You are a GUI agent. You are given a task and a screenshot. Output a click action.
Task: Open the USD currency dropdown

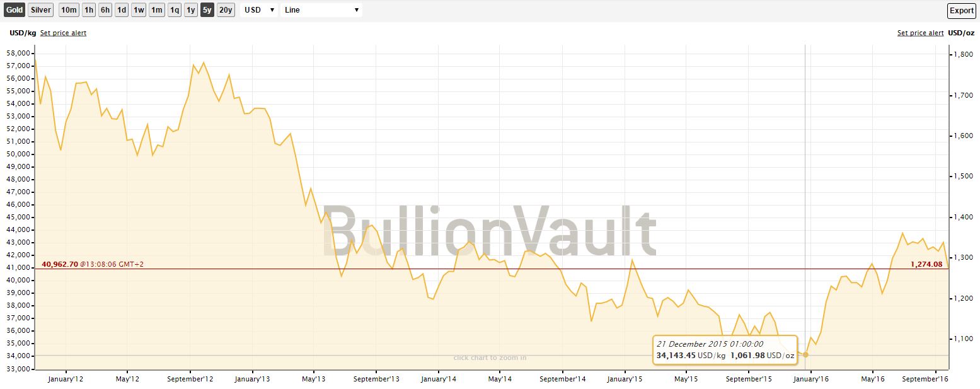(x=259, y=10)
